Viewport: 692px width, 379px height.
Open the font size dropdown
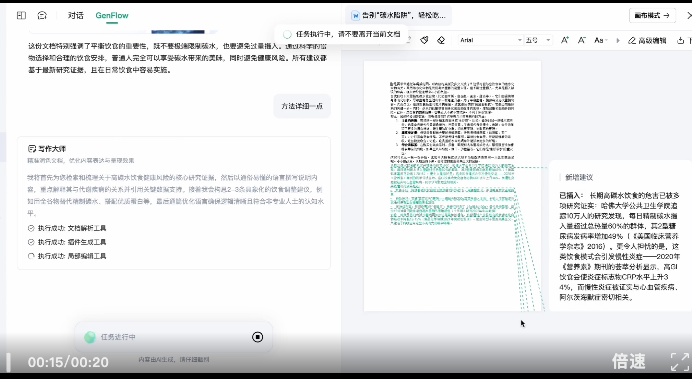coord(538,40)
